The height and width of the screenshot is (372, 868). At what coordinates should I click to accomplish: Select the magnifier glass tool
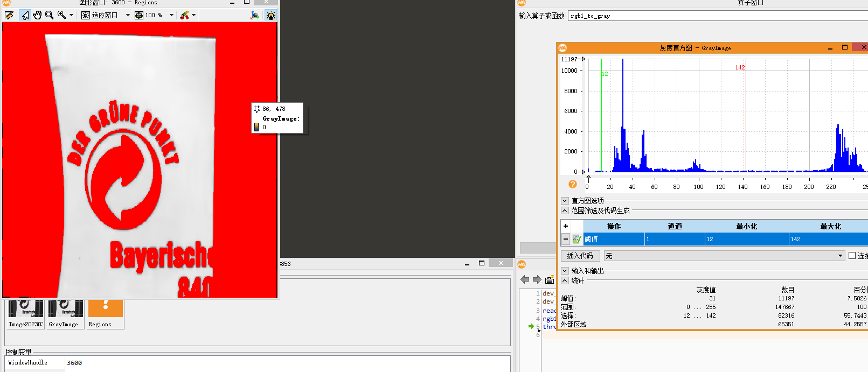(50, 15)
